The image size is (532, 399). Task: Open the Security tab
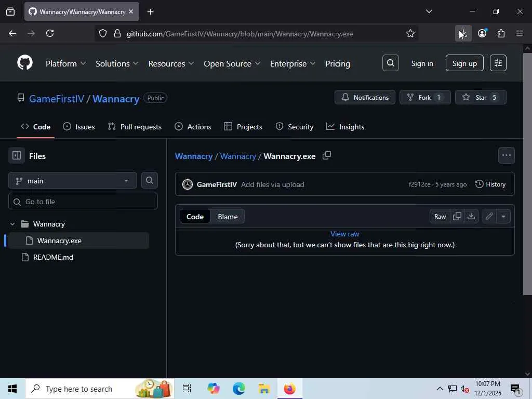(295, 127)
